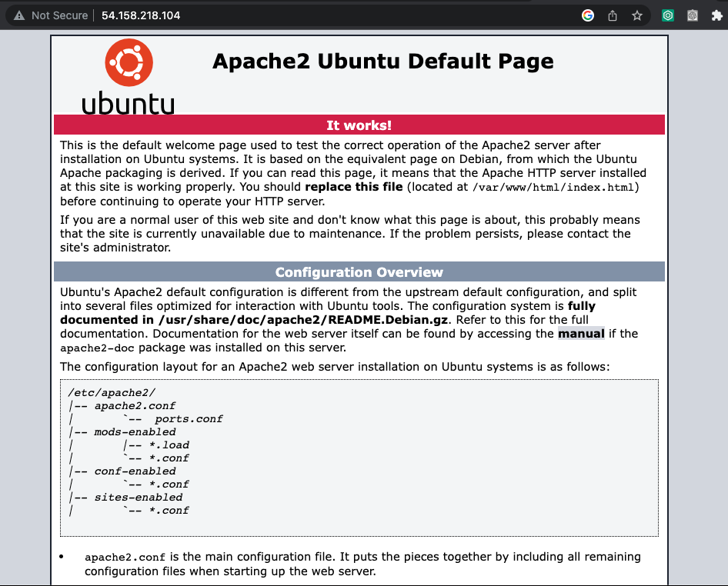Click the apache2-doc package name
This screenshot has height=586, width=728.
pos(97,348)
